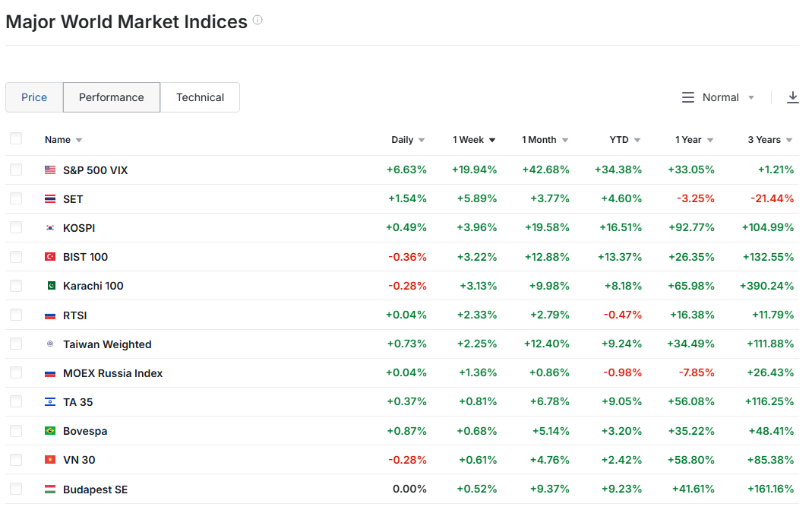812x507 pixels.
Task: Switch to the Price tab
Action: (x=34, y=97)
